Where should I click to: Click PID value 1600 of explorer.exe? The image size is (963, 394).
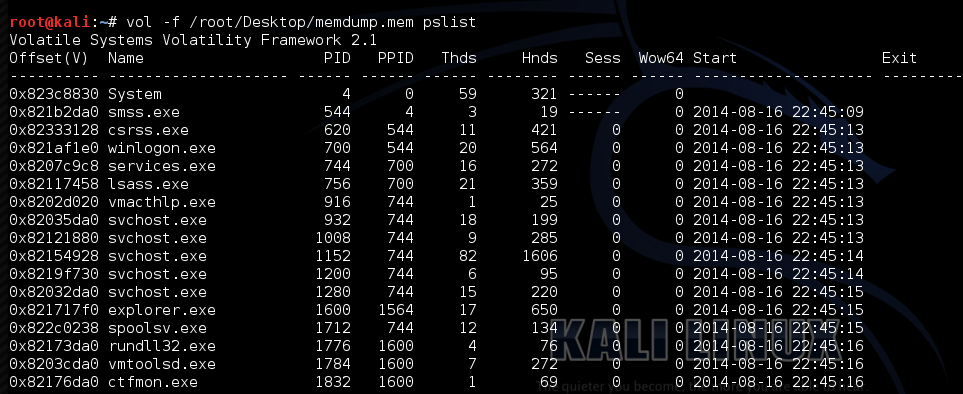click(x=333, y=310)
